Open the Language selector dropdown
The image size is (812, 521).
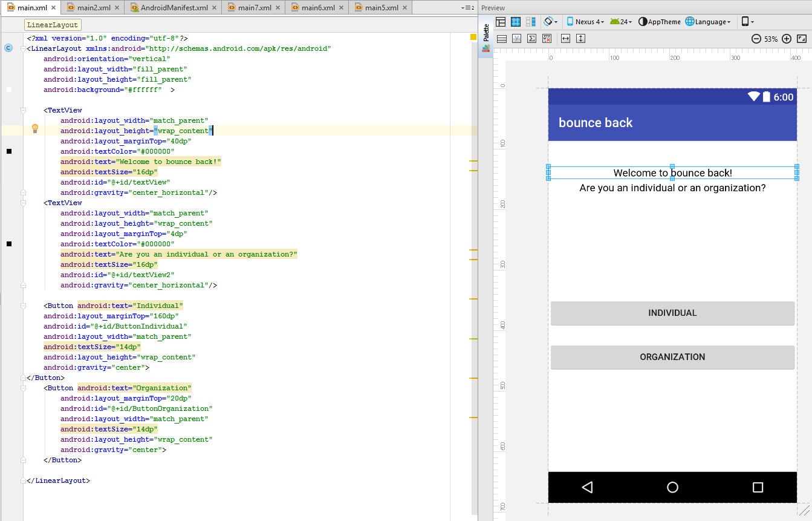pos(708,22)
